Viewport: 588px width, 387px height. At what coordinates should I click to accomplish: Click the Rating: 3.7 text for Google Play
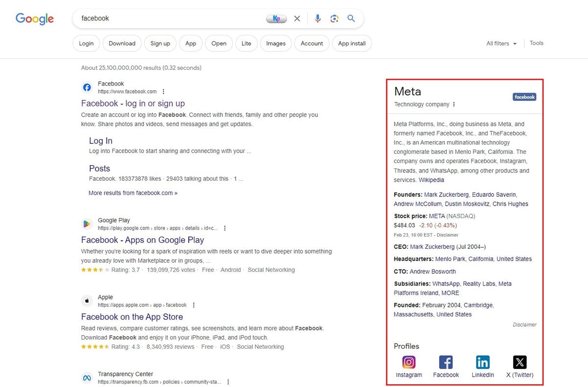tap(125, 270)
